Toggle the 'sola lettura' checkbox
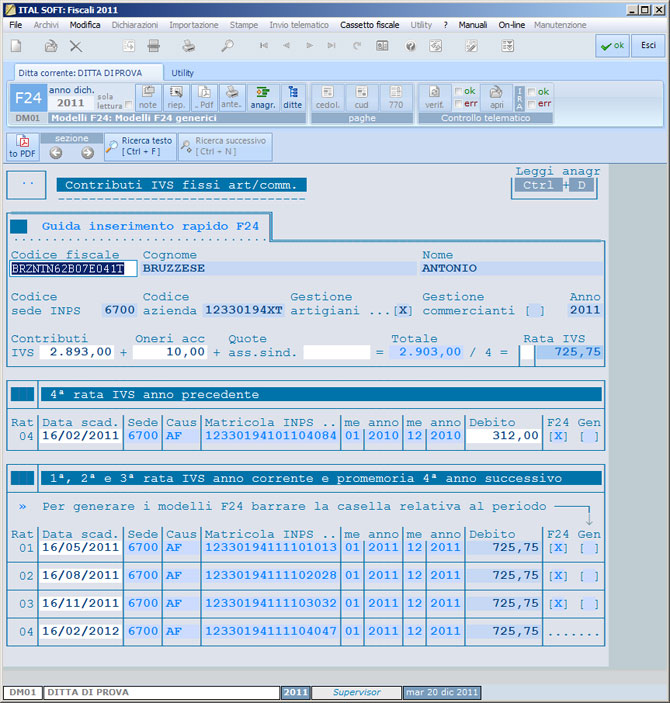 pos(129,104)
